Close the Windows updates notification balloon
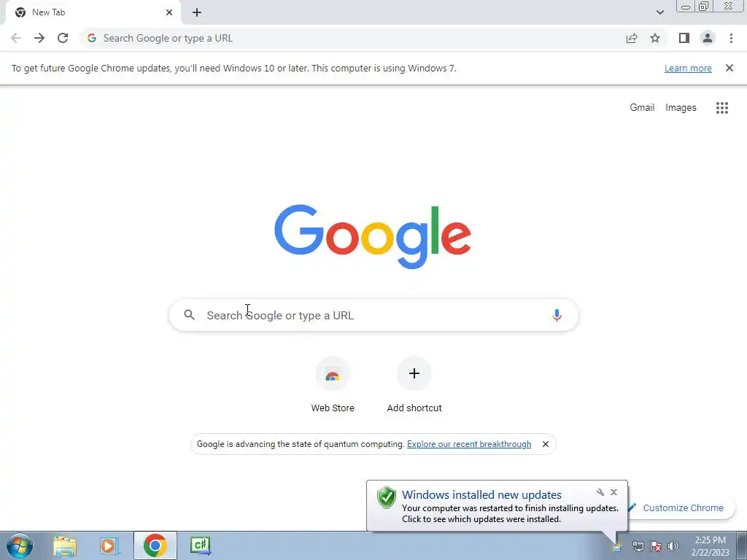Screen dimensions: 747x560 pos(614,492)
